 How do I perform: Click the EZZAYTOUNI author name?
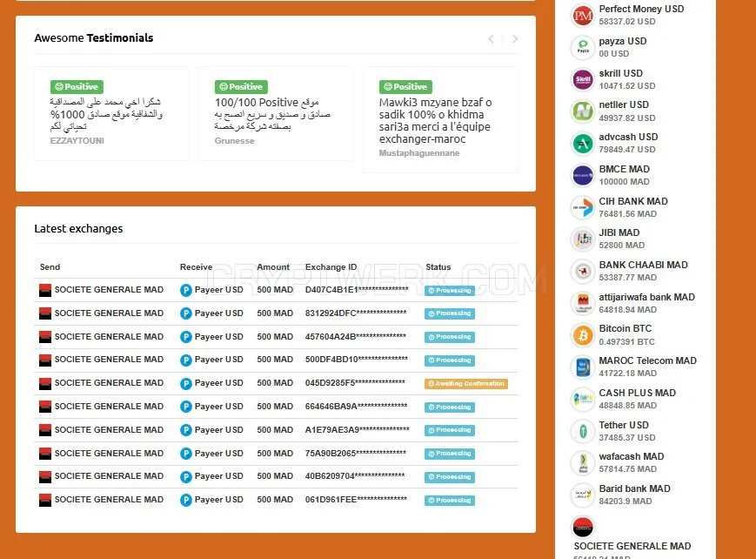[x=77, y=141]
